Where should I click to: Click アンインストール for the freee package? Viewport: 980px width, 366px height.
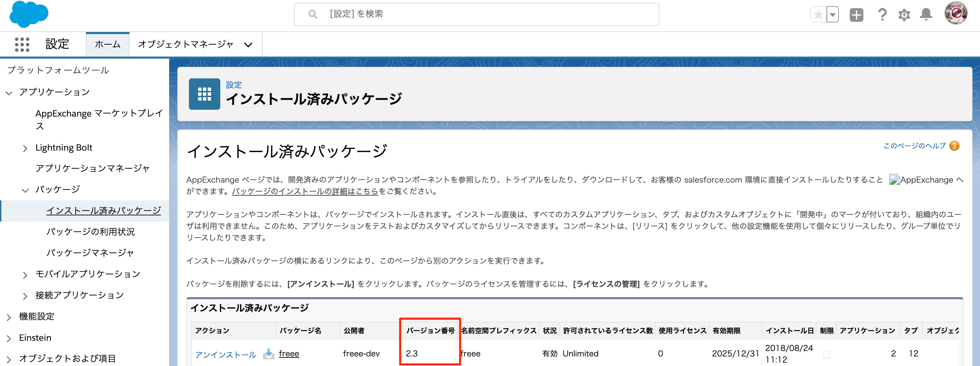(226, 355)
